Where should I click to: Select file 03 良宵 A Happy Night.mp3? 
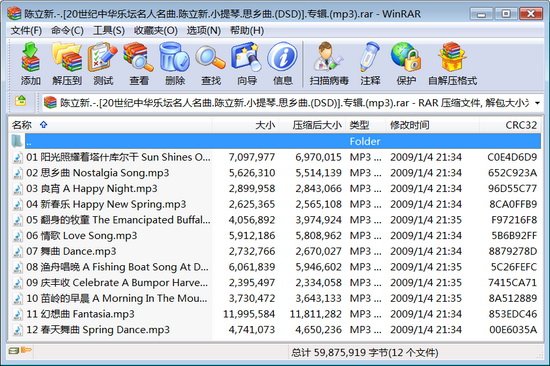pos(276,189)
